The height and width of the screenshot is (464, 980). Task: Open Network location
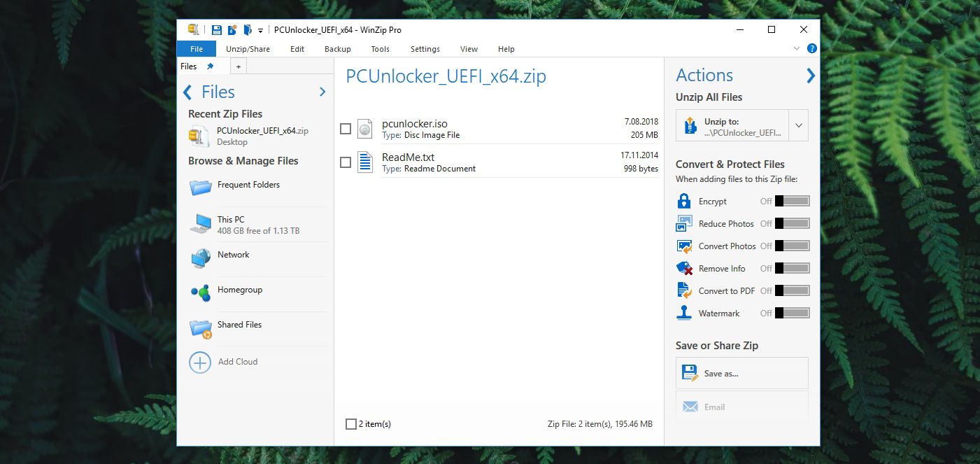[233, 255]
